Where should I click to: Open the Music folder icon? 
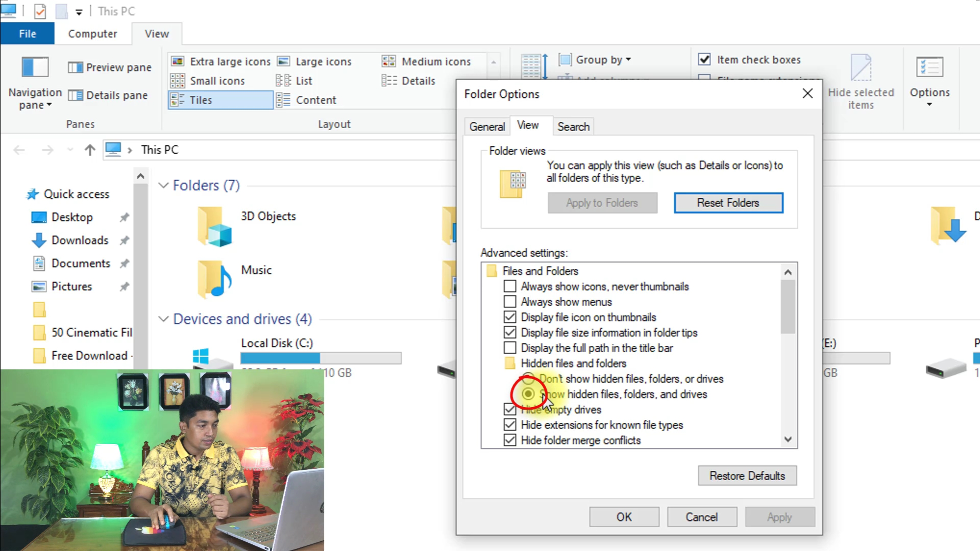(214, 279)
